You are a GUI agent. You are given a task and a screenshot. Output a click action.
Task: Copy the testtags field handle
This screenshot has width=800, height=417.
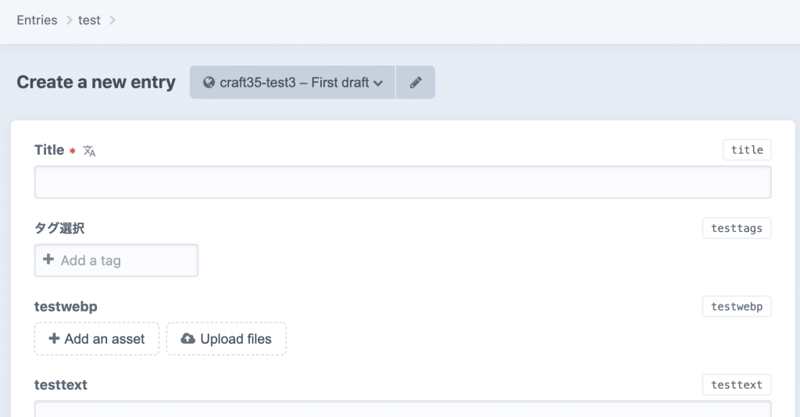pyautogui.click(x=736, y=228)
